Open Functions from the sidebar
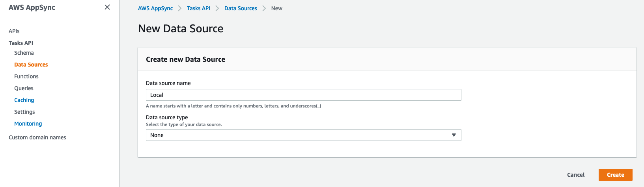Screen dimensions: 644x187 pos(26,76)
